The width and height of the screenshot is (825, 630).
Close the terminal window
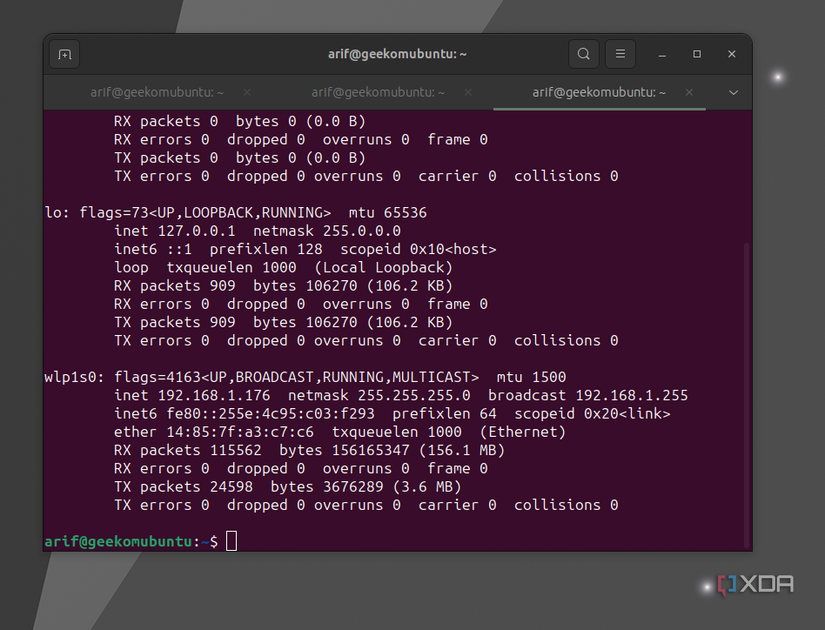732,54
